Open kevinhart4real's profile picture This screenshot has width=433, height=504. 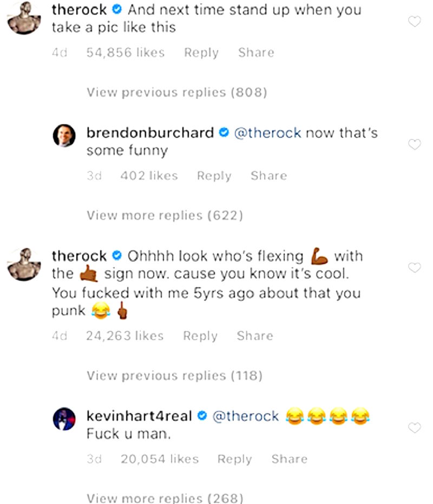64,419
